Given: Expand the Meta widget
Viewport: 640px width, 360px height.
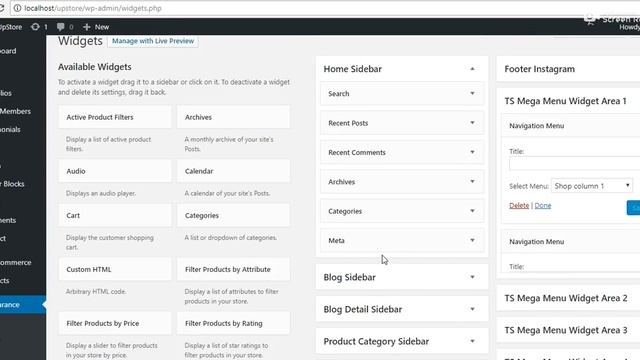Looking at the screenshot, I should [x=472, y=240].
